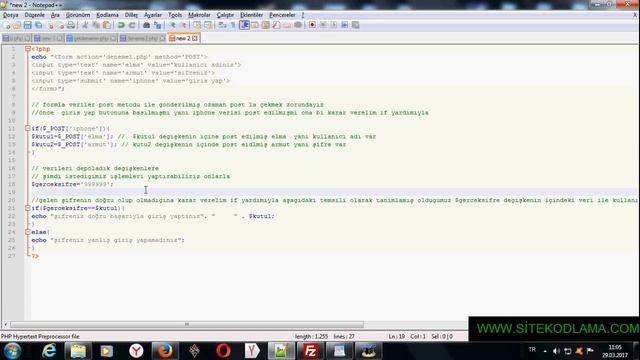Open the user-defined language toolbar icon

(255, 25)
